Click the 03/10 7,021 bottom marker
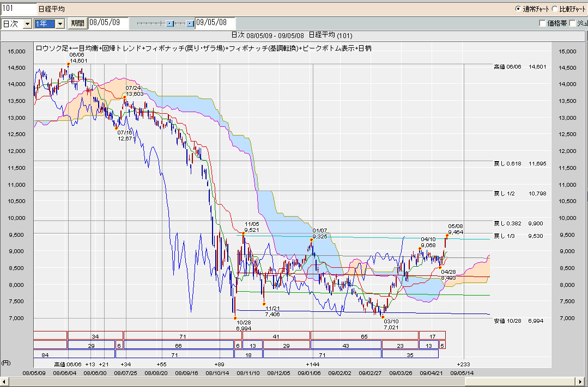Image resolution: width=588 pixels, height=387 pixels. pos(383,317)
